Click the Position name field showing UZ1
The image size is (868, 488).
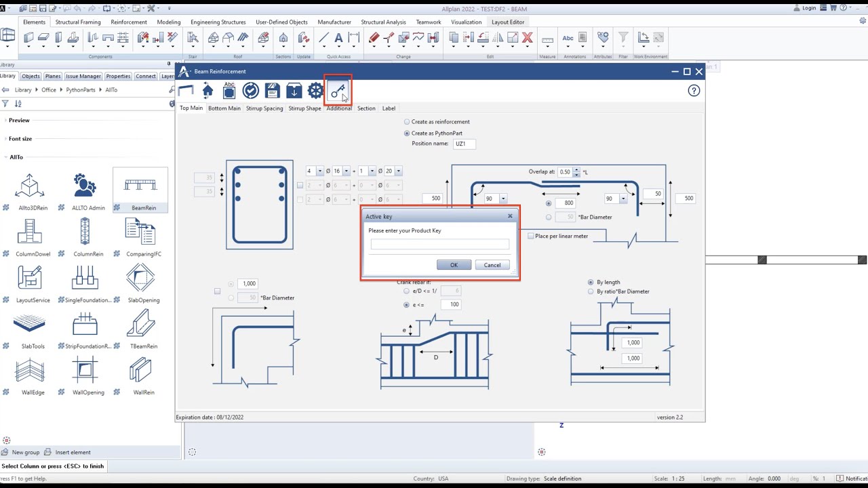[463, 144]
